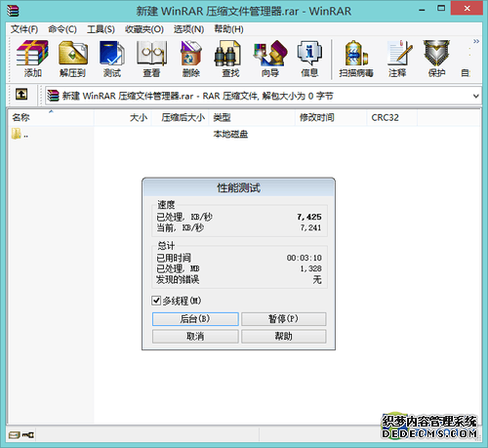Image resolution: width=488 pixels, height=448 pixels.
Task: Open the 文件(F) menu
Action: tap(24, 29)
